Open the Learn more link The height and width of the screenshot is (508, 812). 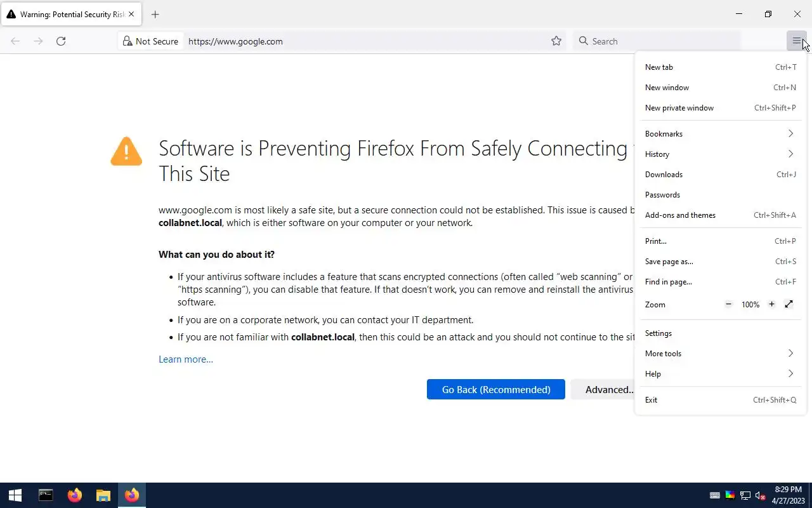pos(186,359)
